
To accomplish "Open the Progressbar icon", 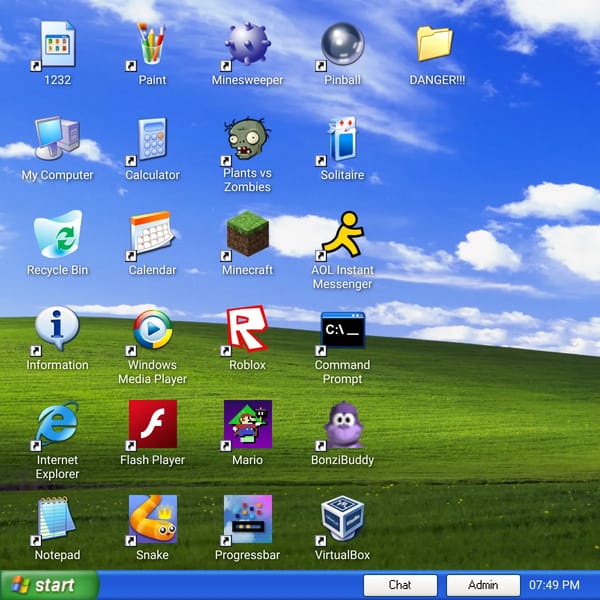I will pyautogui.click(x=247, y=519).
